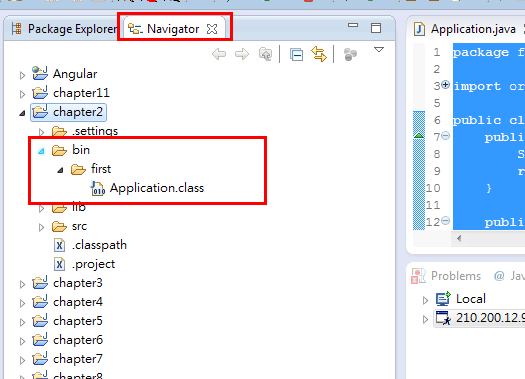Click the Up one level folder icon
The width and height of the screenshot is (525, 379).
pos(266,54)
